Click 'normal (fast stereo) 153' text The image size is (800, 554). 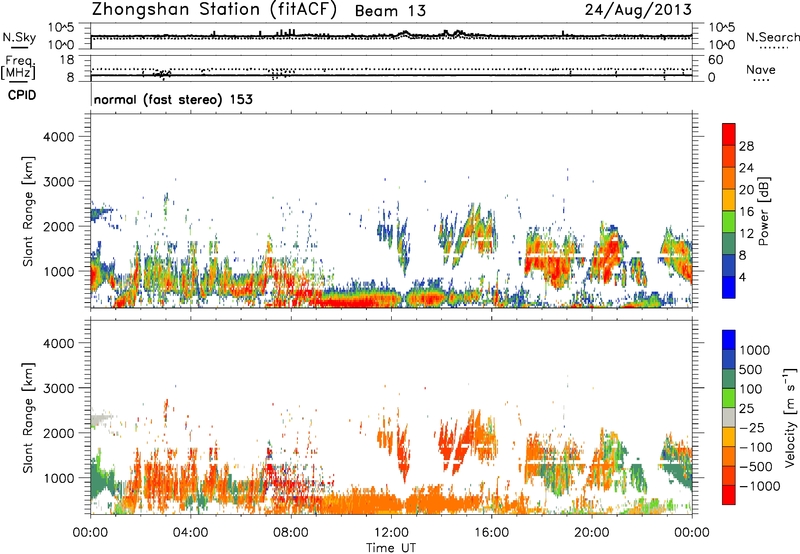[x=173, y=99]
